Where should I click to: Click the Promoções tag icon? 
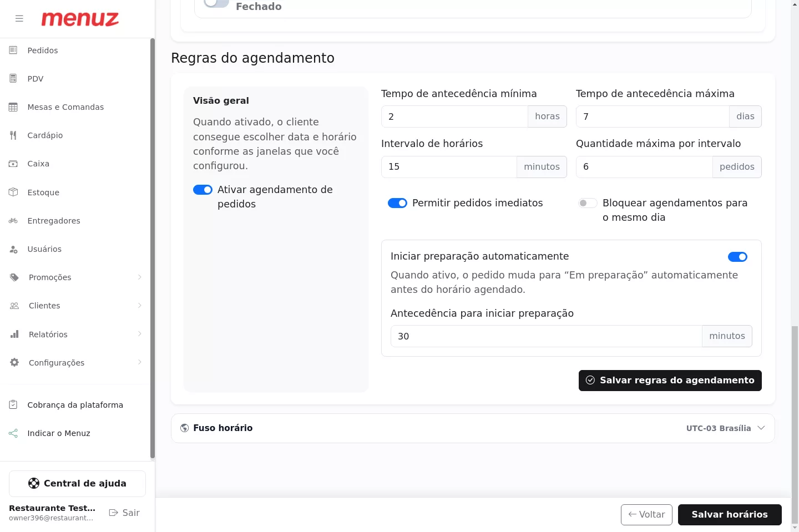click(x=14, y=277)
